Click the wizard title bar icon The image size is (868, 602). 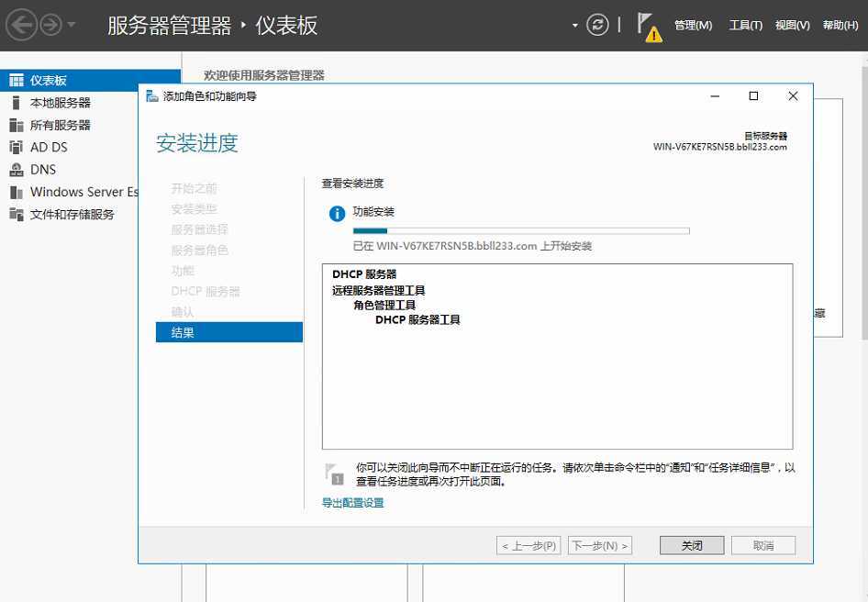[152, 96]
